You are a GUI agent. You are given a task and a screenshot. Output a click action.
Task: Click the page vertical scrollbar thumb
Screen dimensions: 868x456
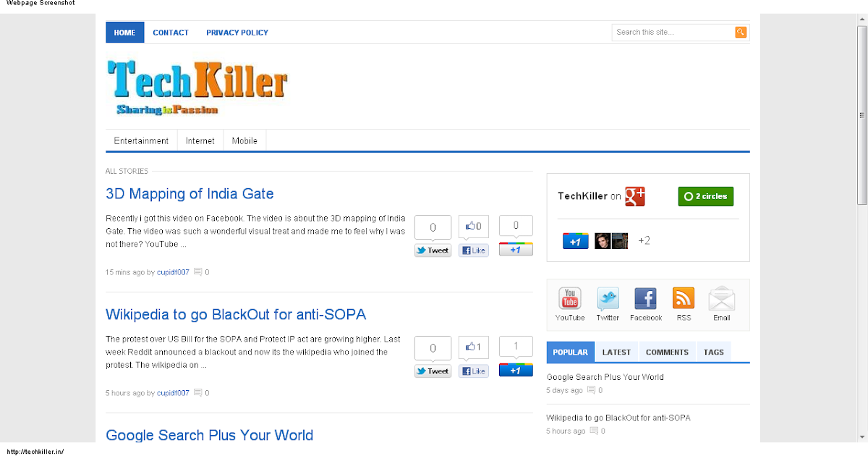tap(861, 116)
